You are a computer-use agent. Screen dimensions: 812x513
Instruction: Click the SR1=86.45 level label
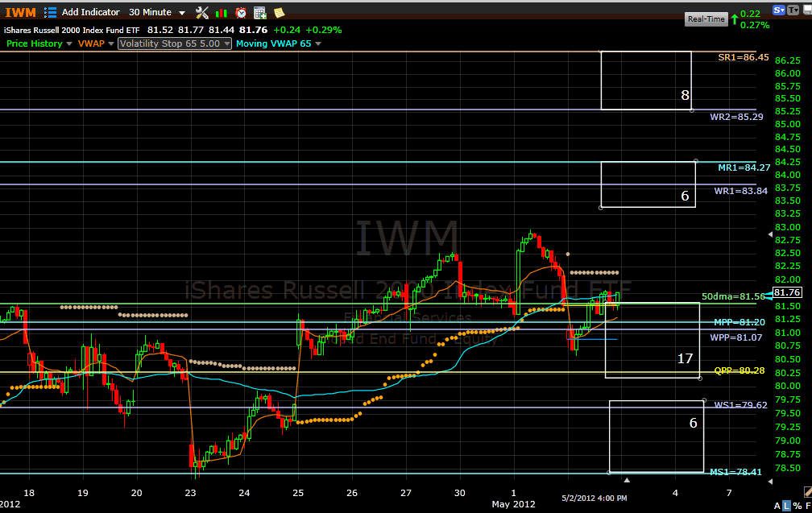pos(743,57)
